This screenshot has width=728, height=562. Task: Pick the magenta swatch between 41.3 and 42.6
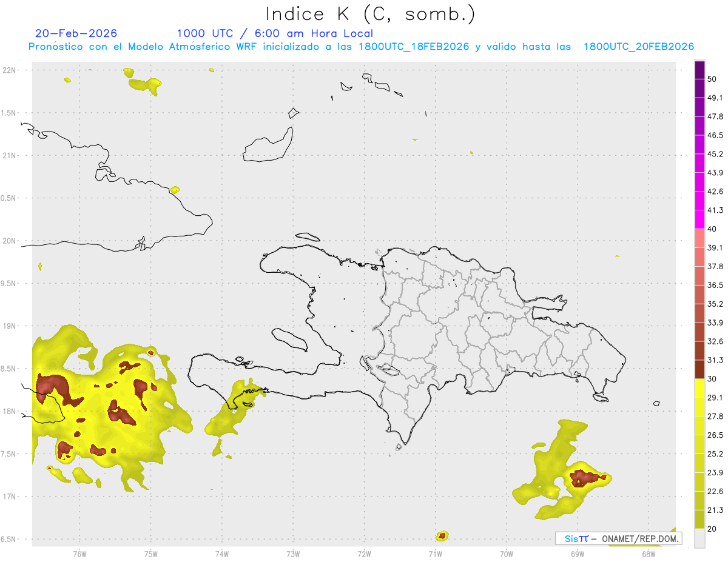click(x=700, y=201)
